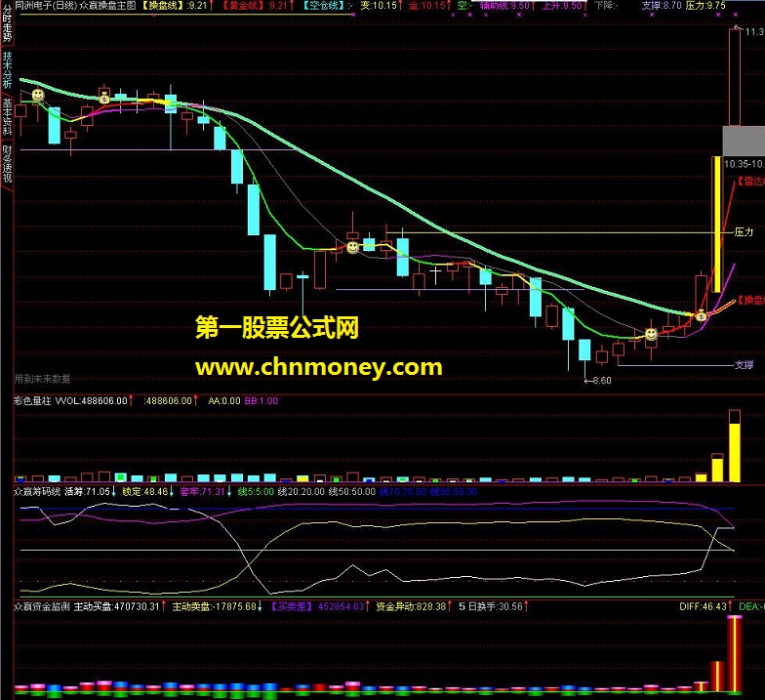Click the 压力:9.75 header value

(x=705, y=6)
